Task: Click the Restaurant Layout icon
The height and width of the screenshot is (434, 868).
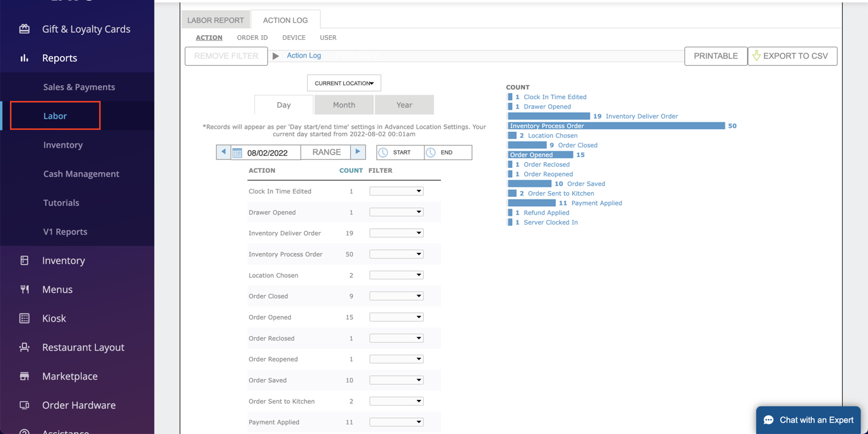Action: [25, 348]
